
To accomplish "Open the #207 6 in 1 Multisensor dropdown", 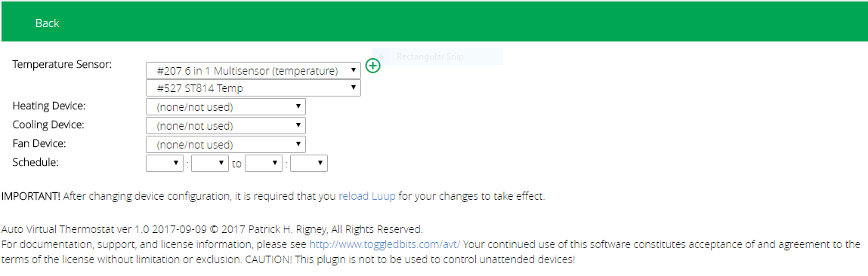I will [254, 71].
